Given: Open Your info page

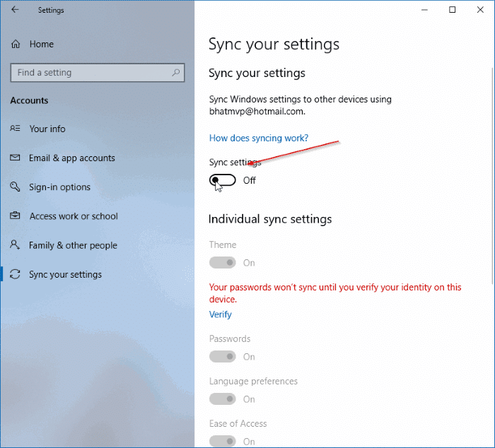Looking at the screenshot, I should coord(47,129).
